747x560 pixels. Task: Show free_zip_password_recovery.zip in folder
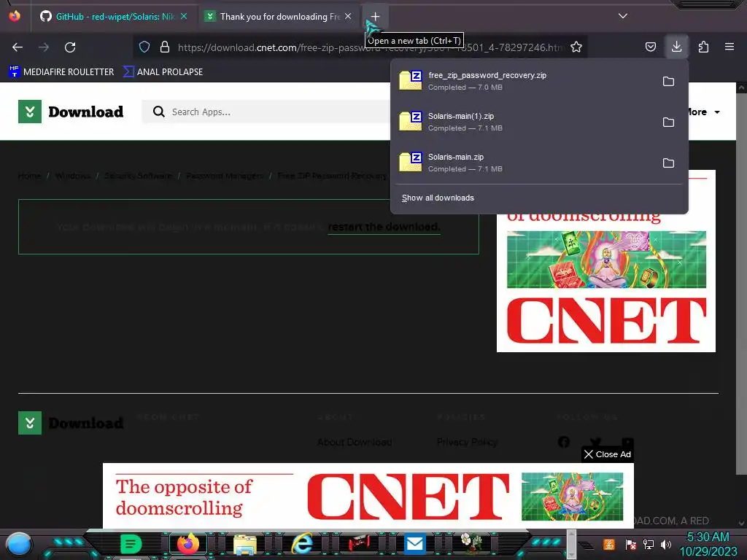pyautogui.click(x=668, y=82)
